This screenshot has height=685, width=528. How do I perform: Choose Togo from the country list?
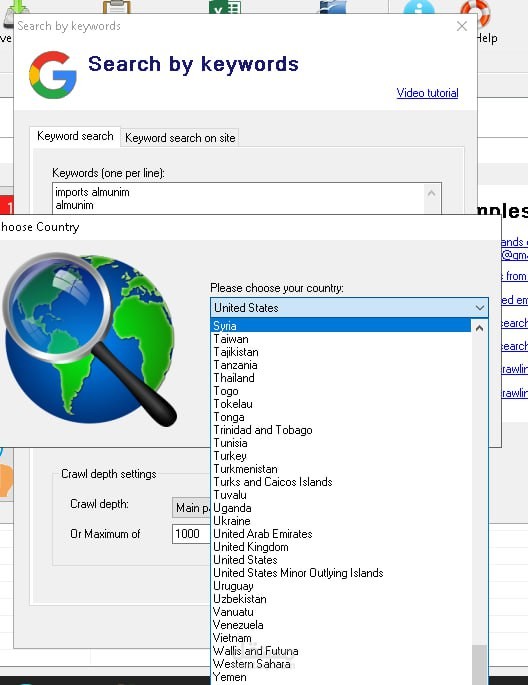point(341,391)
